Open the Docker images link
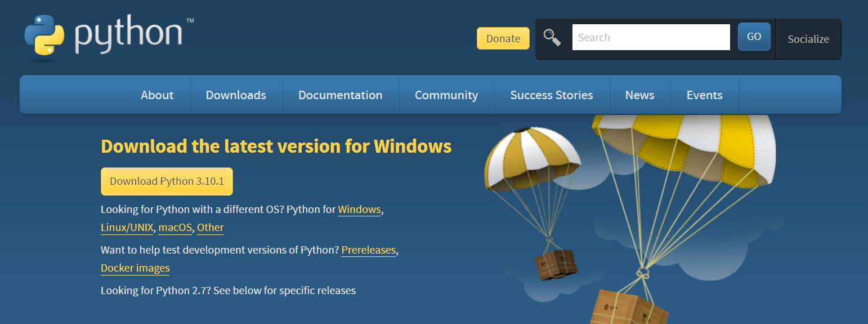Viewport: 868px width, 324px height. coord(135,268)
